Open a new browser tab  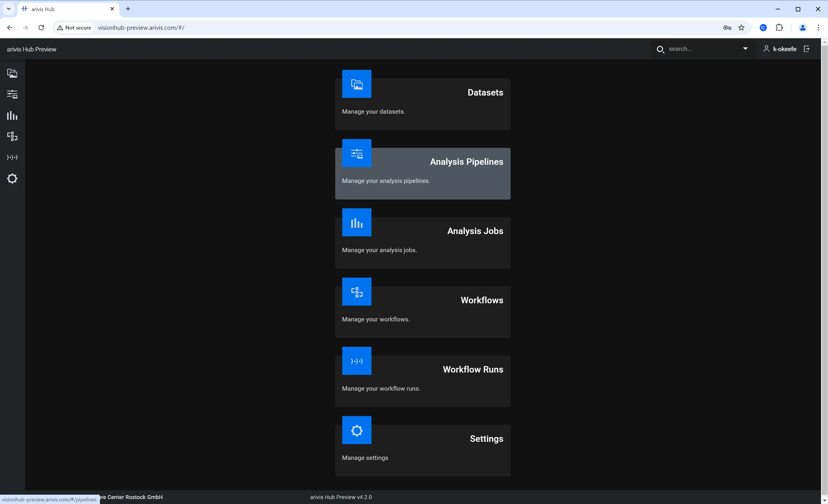click(x=128, y=9)
